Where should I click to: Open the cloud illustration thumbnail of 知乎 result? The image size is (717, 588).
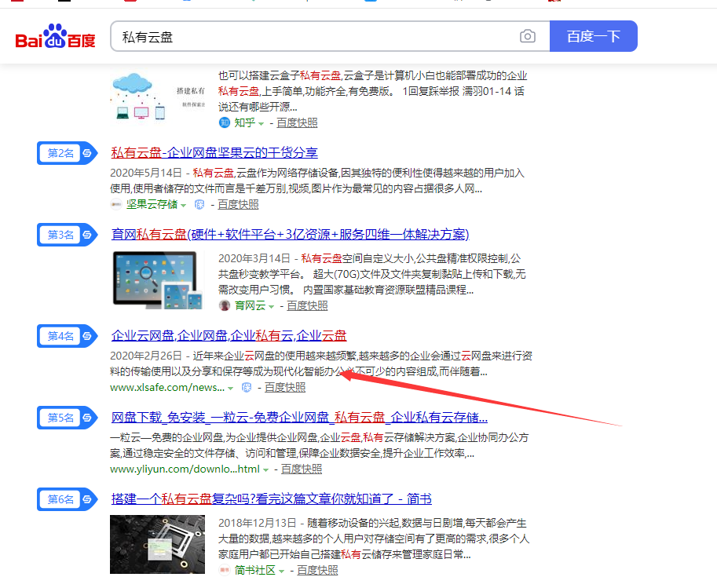coord(158,97)
